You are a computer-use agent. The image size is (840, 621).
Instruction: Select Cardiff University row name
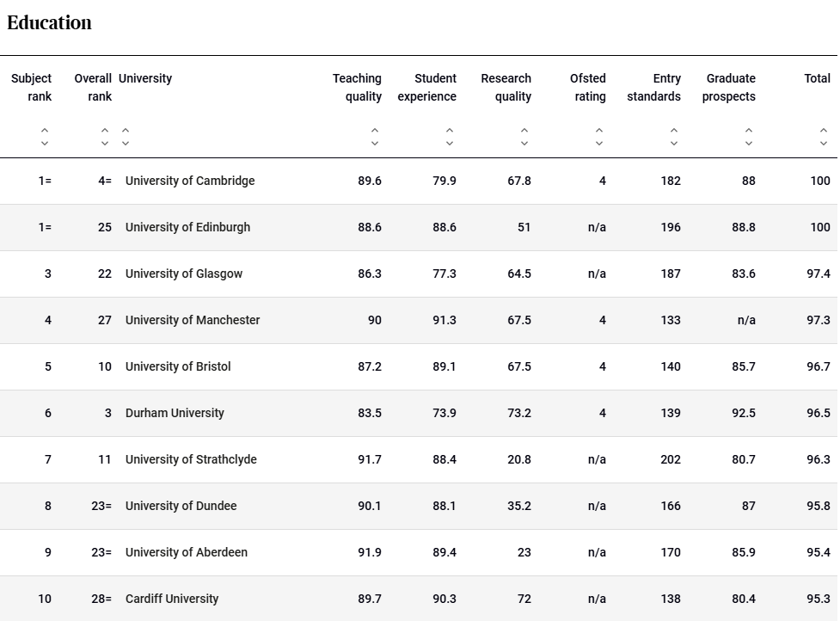click(172, 599)
